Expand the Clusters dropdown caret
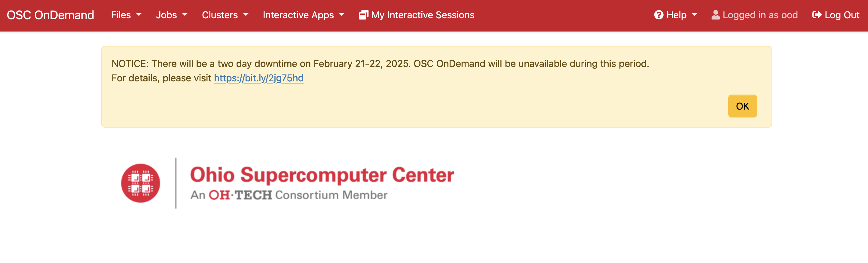Image resolution: width=868 pixels, height=263 pixels. point(246,15)
